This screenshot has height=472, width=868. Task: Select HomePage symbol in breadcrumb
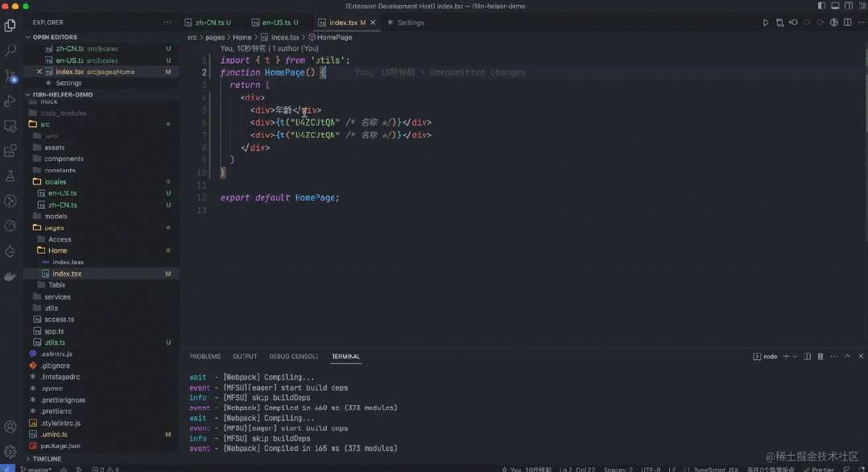pyautogui.click(x=330, y=38)
